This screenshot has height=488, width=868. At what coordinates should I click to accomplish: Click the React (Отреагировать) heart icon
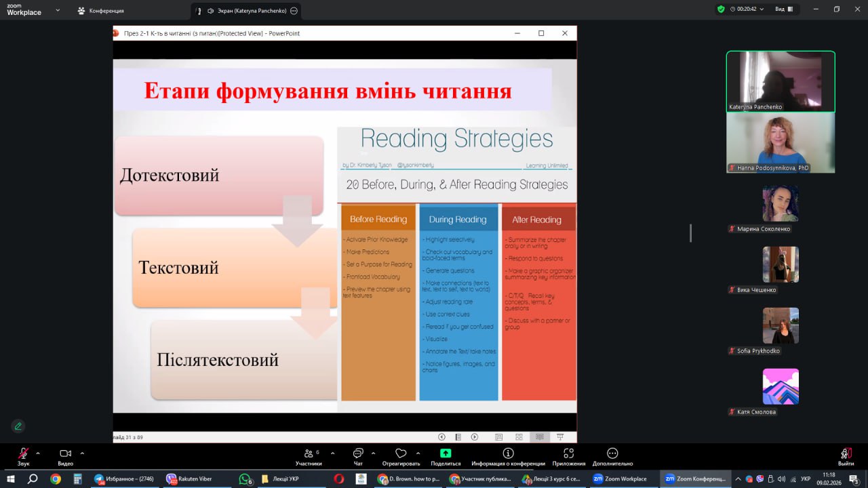click(401, 456)
